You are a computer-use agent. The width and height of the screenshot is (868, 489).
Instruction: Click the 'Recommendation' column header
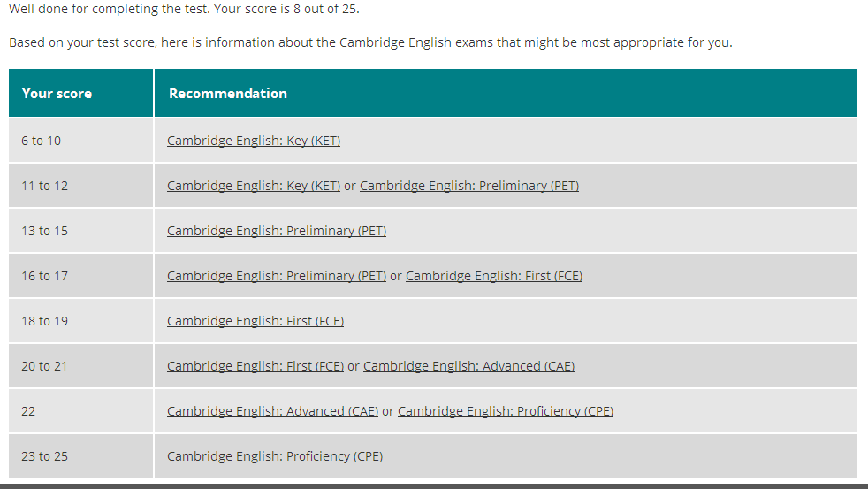tap(506, 93)
